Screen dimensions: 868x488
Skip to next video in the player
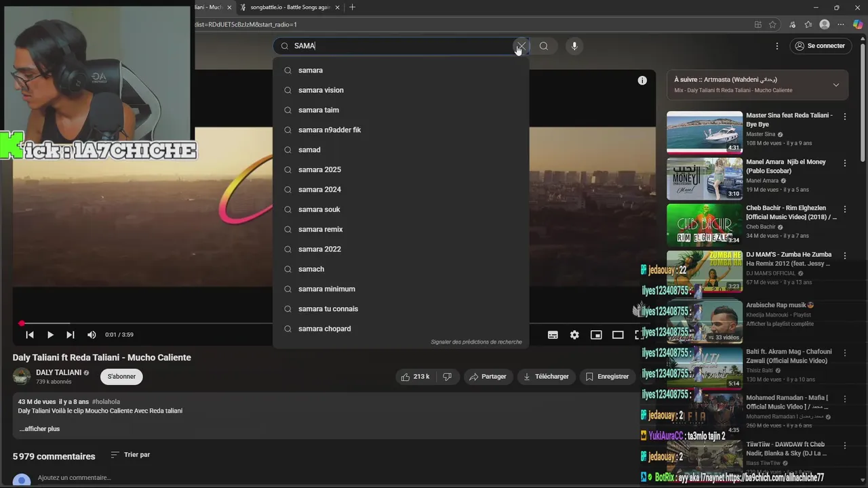pos(71,335)
